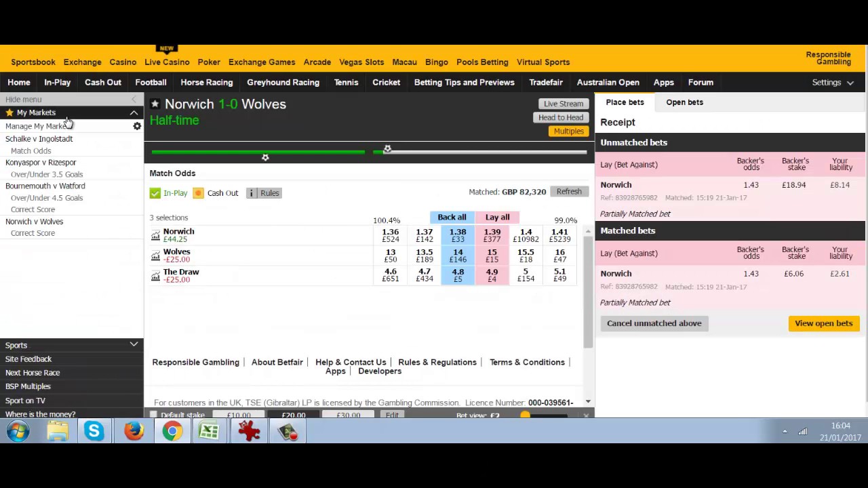Open Bournemouth v Watford Correct Score
The height and width of the screenshot is (488, 868).
coord(33,209)
